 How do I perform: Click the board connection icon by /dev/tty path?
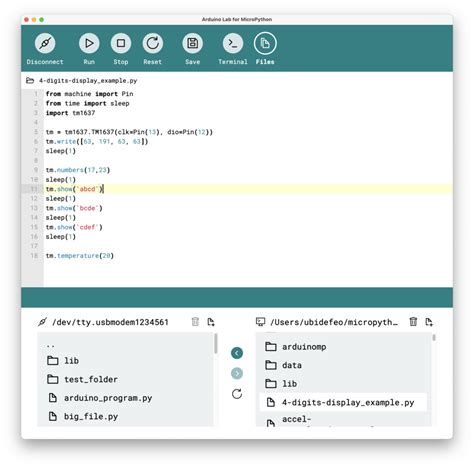click(42, 322)
